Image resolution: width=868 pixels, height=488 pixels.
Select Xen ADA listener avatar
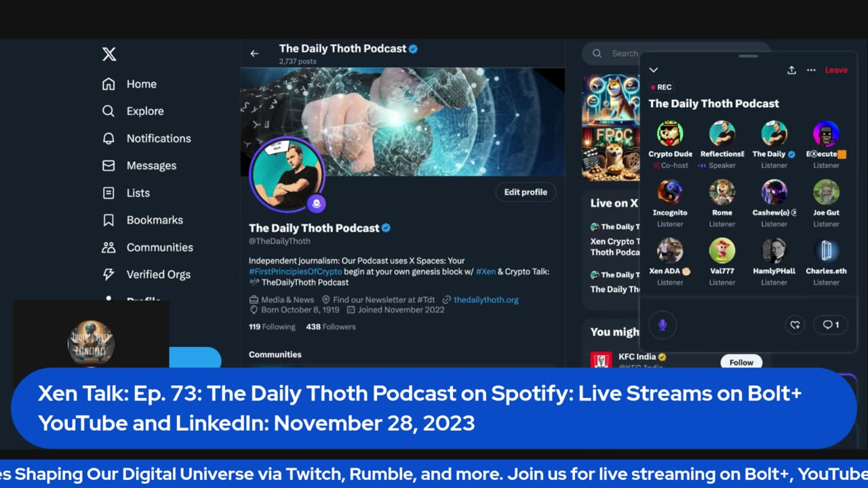click(x=670, y=251)
